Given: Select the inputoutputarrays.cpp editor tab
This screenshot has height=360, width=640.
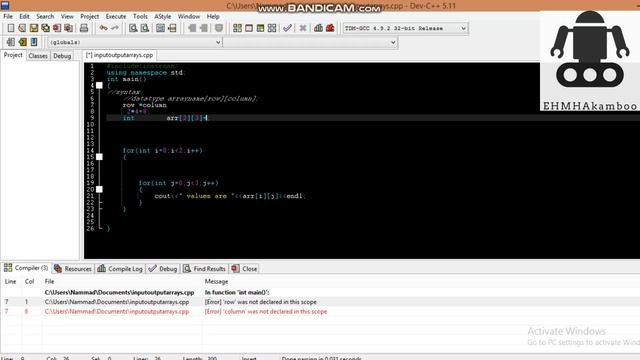Looking at the screenshot, I should pyautogui.click(x=119, y=55).
